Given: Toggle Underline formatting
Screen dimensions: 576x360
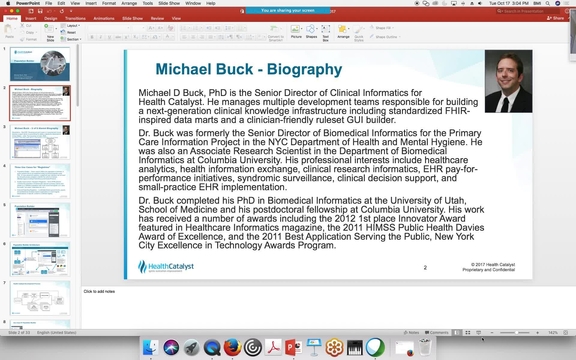Looking at the screenshot, I should click(109, 37).
